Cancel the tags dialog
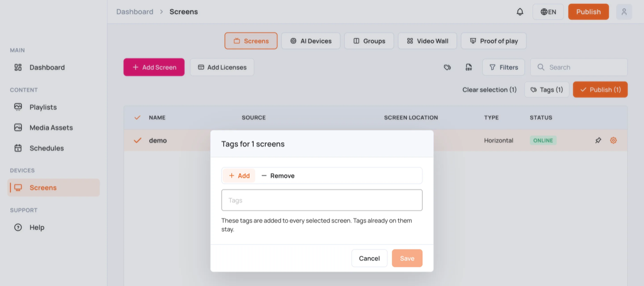Screen dimensions: 644x286 (x=369, y=258)
